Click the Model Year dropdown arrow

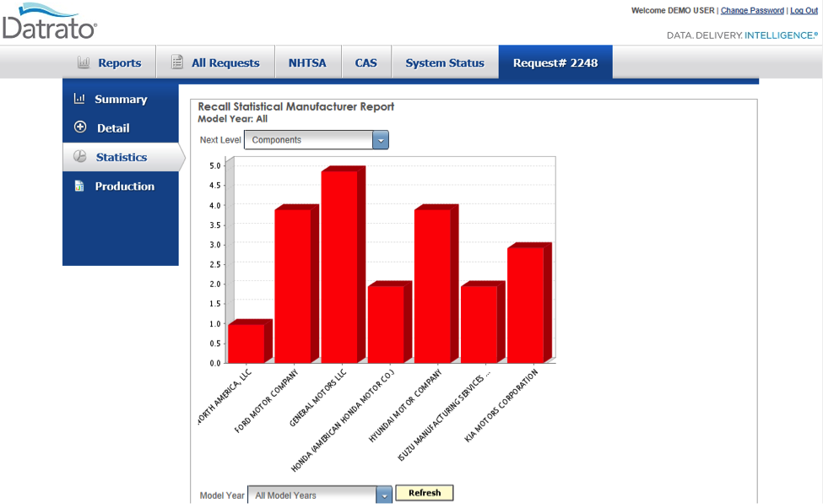tap(384, 495)
